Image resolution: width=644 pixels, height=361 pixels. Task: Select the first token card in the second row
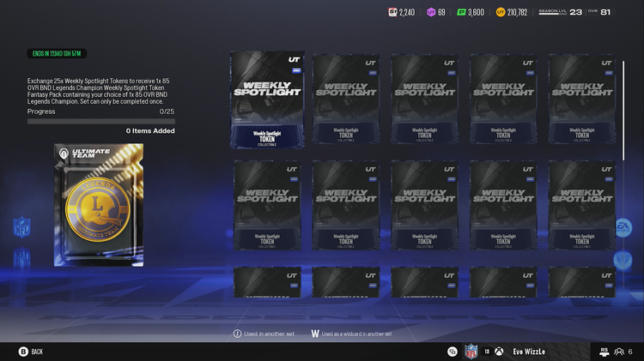(x=267, y=205)
